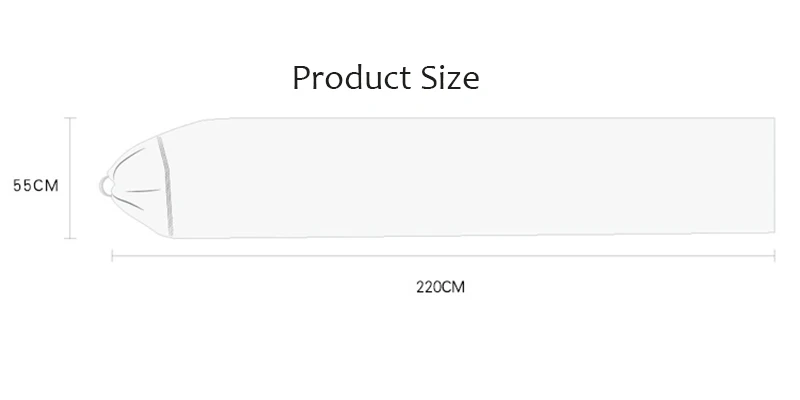Screen dimensions: 800x400
Task: Click bottom tick of height dimension line
Action: point(70,238)
